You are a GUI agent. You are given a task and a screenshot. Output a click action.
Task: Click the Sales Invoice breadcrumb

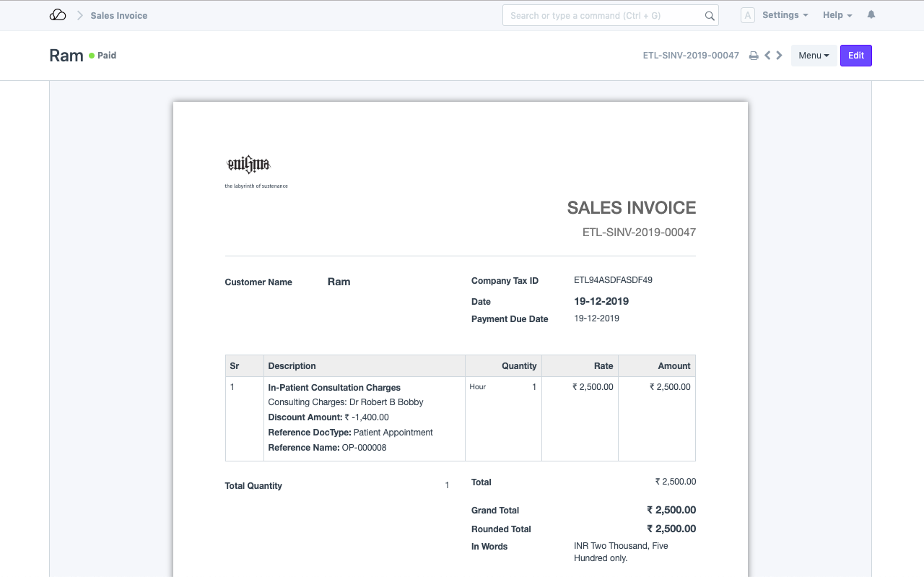point(118,15)
